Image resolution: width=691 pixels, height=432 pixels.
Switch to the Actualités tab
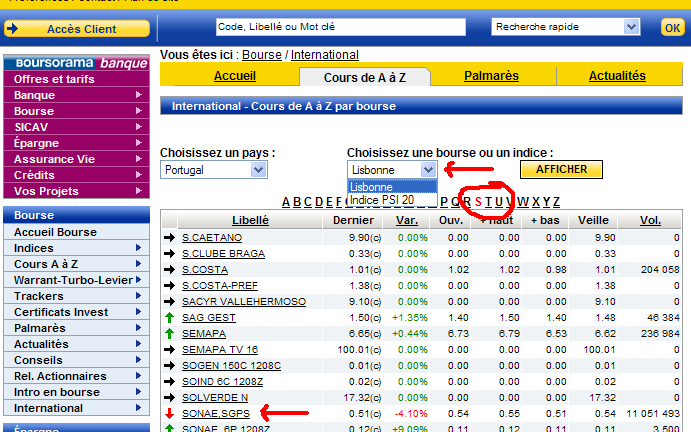pos(617,76)
